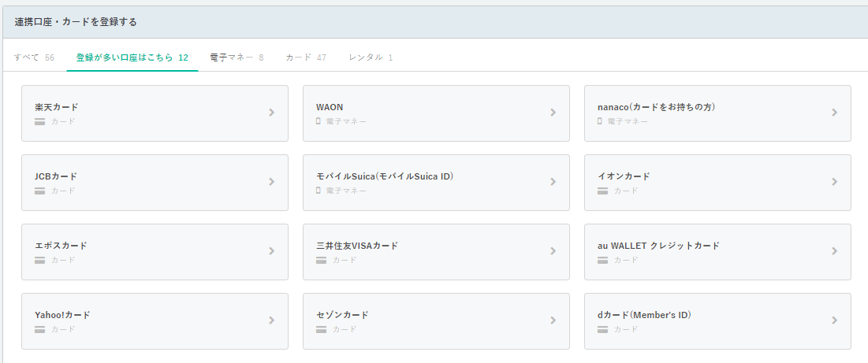
Task: Click the card icon under JCBカード
Action: pyautogui.click(x=40, y=191)
